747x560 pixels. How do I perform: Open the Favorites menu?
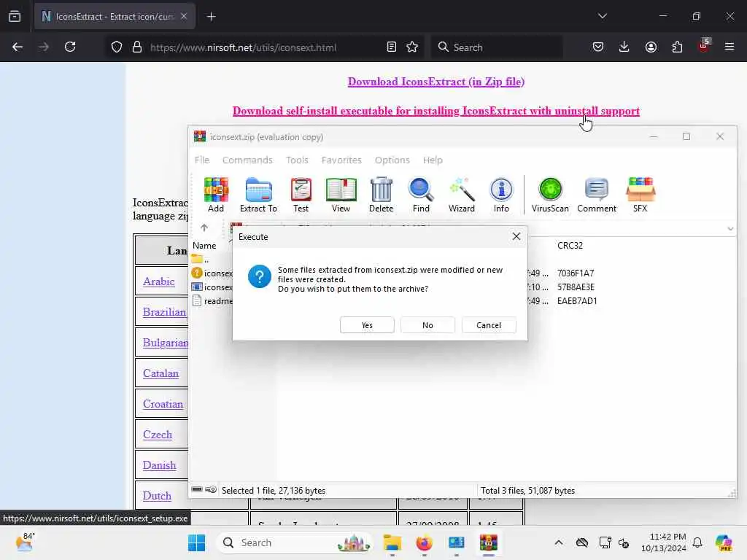click(x=341, y=160)
